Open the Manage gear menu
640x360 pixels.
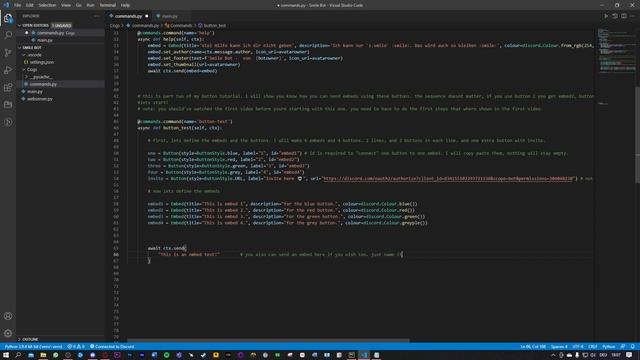[x=8, y=333]
